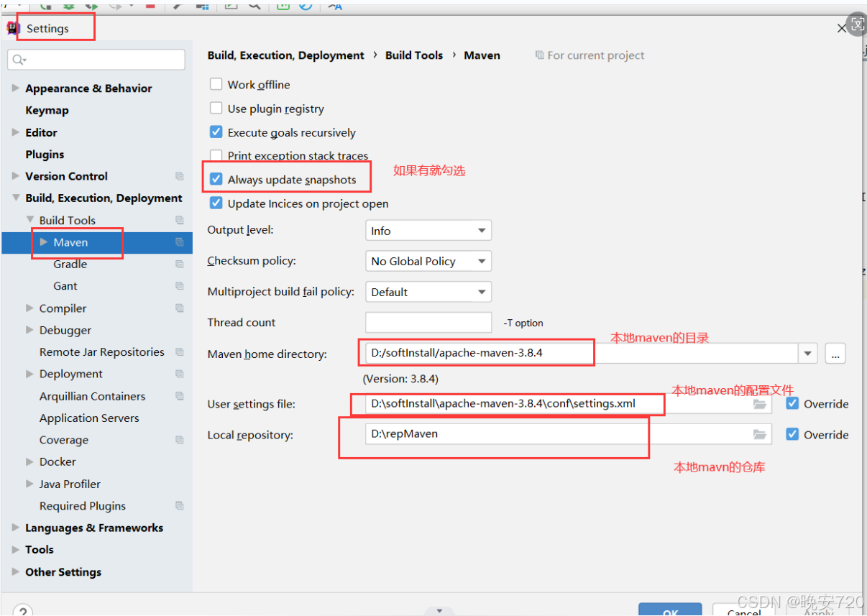Uncheck Override for User settings file
The width and height of the screenshot is (867, 616).
[x=792, y=404]
